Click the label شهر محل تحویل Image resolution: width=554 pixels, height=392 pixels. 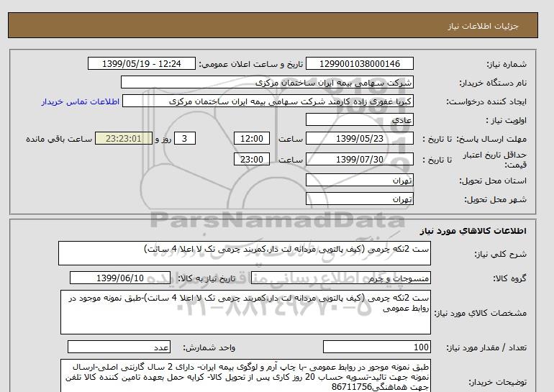pos(495,199)
